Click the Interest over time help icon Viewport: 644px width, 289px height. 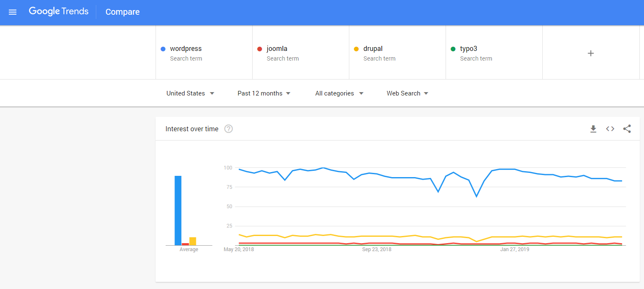pyautogui.click(x=229, y=129)
